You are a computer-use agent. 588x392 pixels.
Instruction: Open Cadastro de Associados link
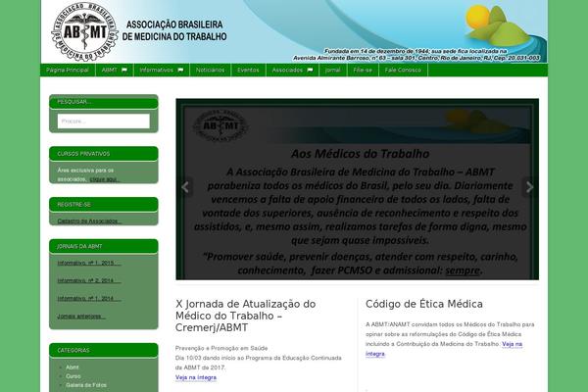(89, 221)
